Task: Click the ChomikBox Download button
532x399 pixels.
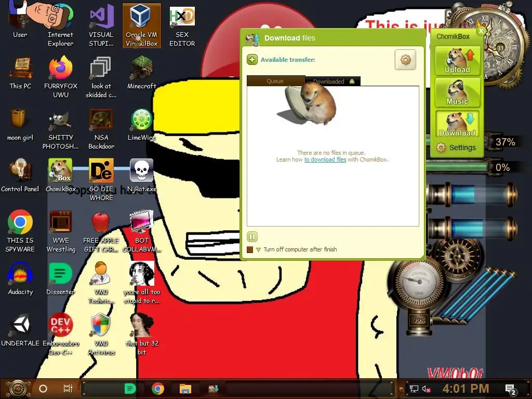Action: point(457,124)
